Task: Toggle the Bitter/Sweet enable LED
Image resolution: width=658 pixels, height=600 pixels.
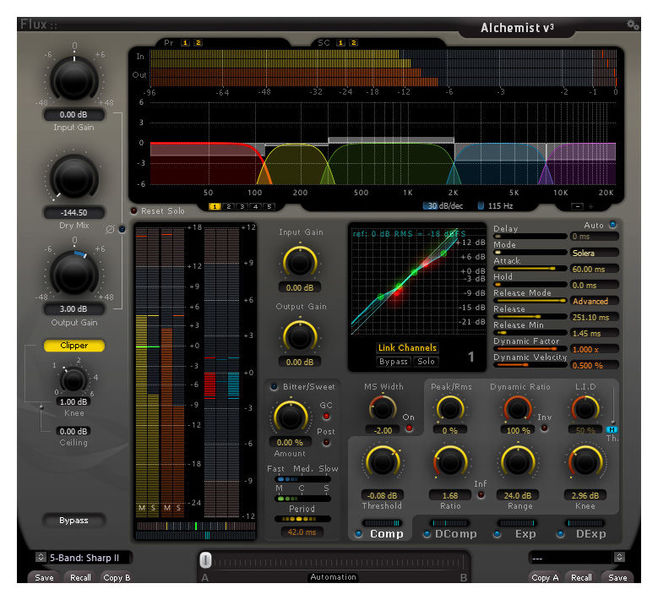Action: [274, 387]
